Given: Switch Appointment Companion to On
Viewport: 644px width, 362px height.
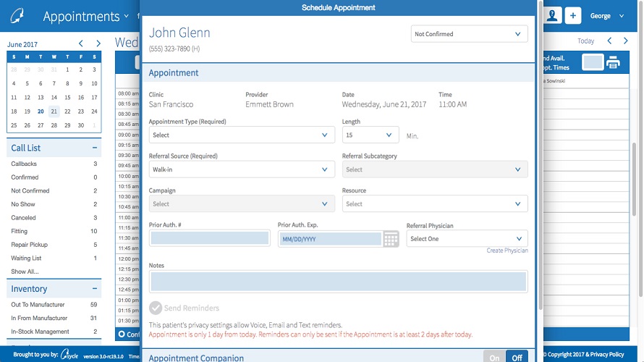Looking at the screenshot, I should (495, 358).
